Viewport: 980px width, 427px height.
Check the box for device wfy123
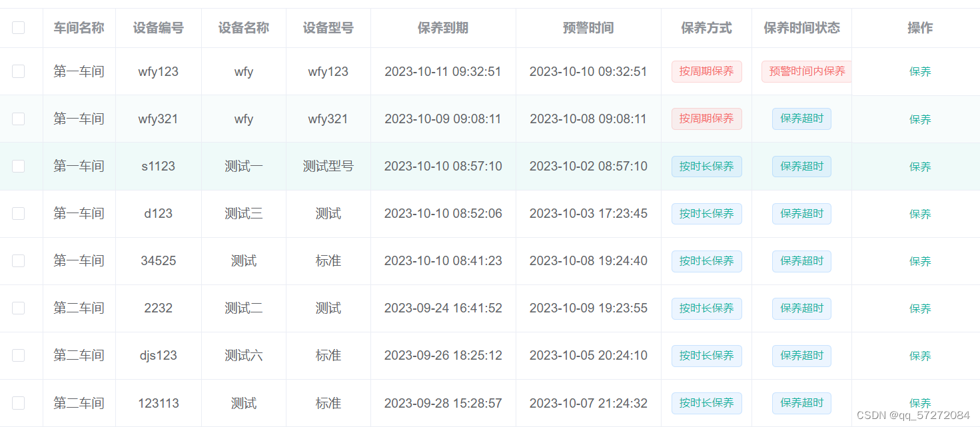[18, 71]
